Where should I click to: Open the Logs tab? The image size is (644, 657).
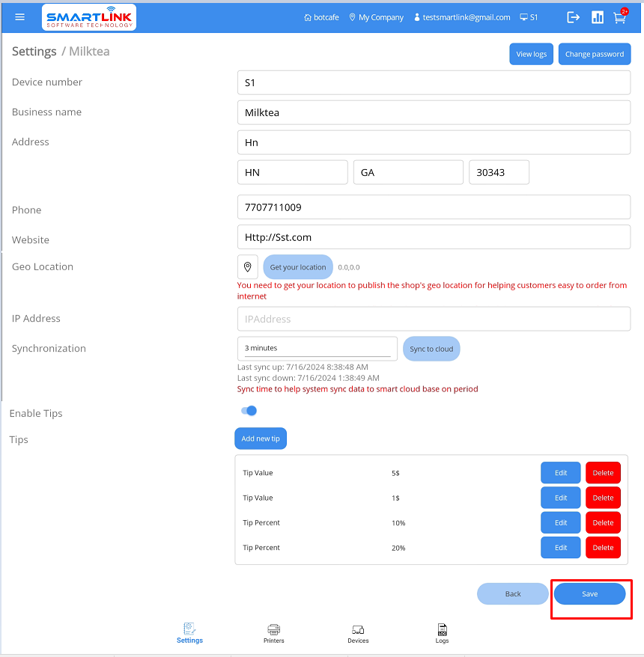pyautogui.click(x=443, y=633)
